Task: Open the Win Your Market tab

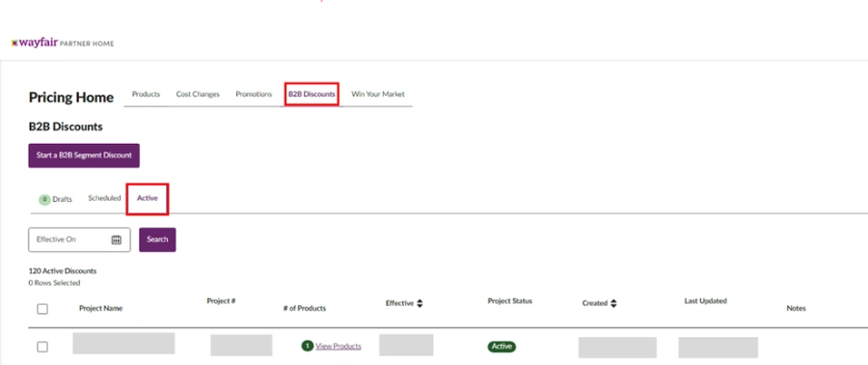Action: tap(378, 95)
